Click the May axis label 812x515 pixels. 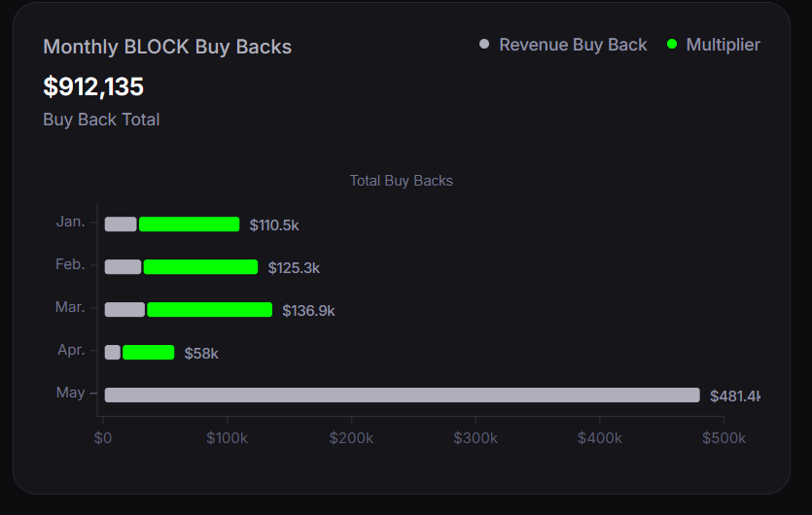coord(70,393)
